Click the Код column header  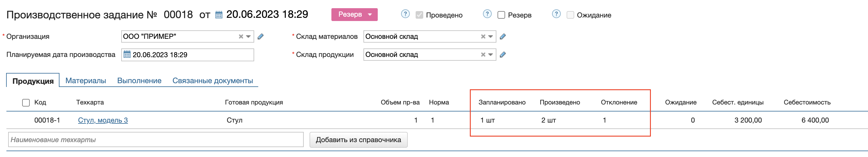click(40, 102)
